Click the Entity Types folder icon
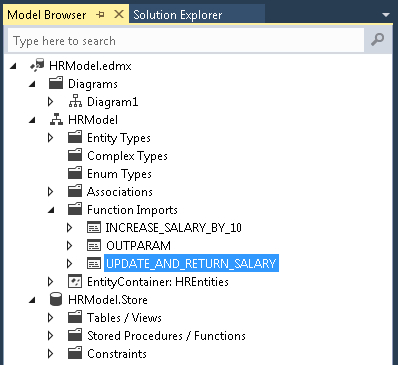This screenshot has width=398, height=365. point(75,137)
